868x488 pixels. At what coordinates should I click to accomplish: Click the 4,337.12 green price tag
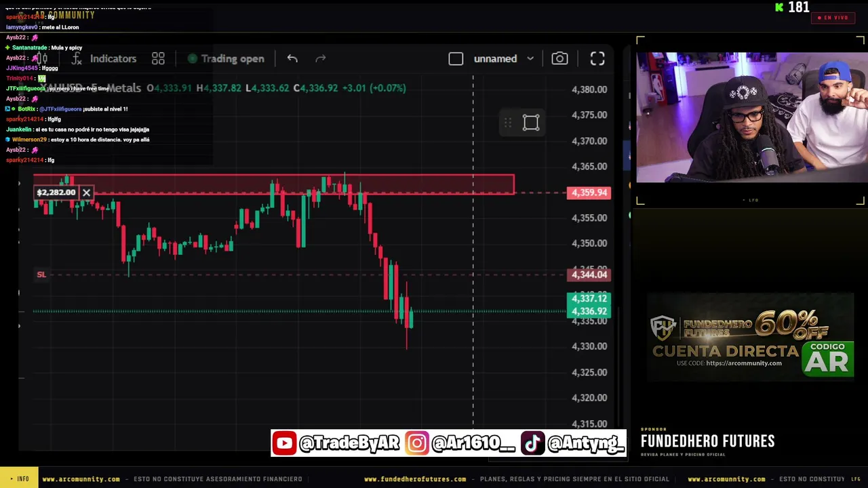[589, 298]
